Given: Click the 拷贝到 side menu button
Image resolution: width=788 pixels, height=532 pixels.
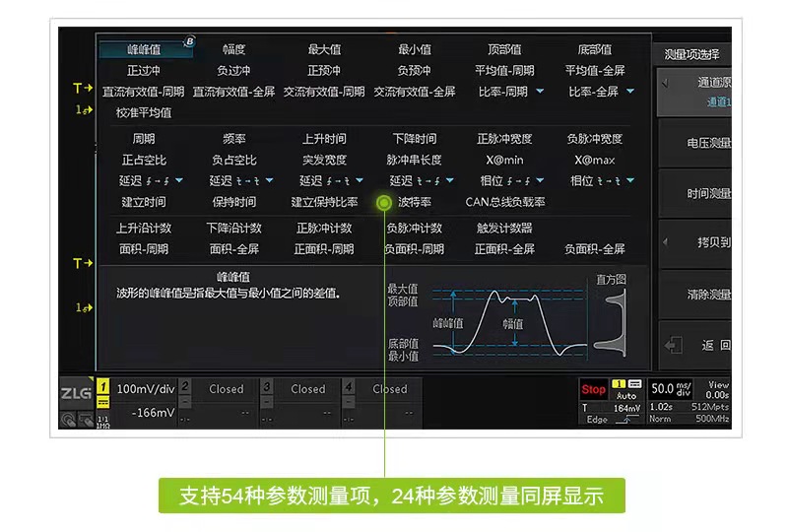Looking at the screenshot, I should point(695,243).
